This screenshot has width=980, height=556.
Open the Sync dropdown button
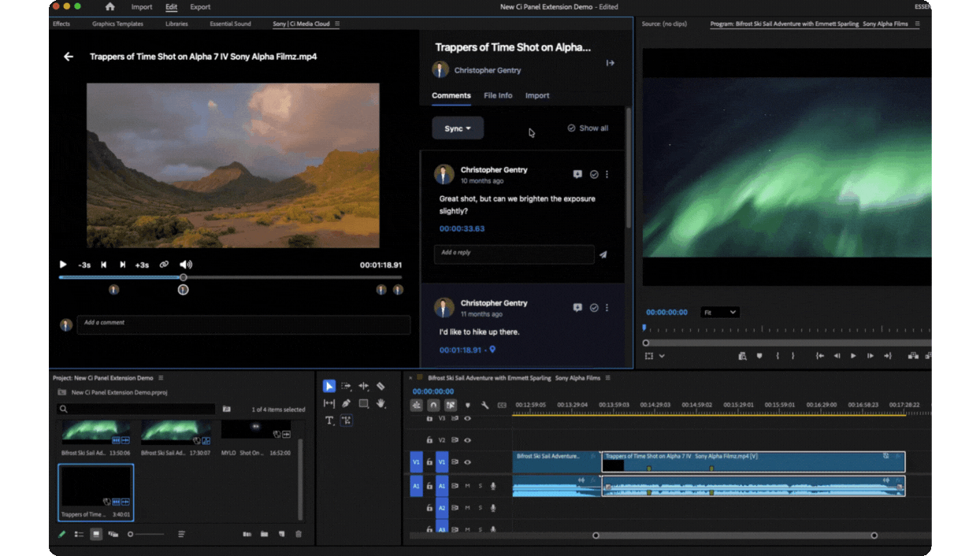coord(458,128)
